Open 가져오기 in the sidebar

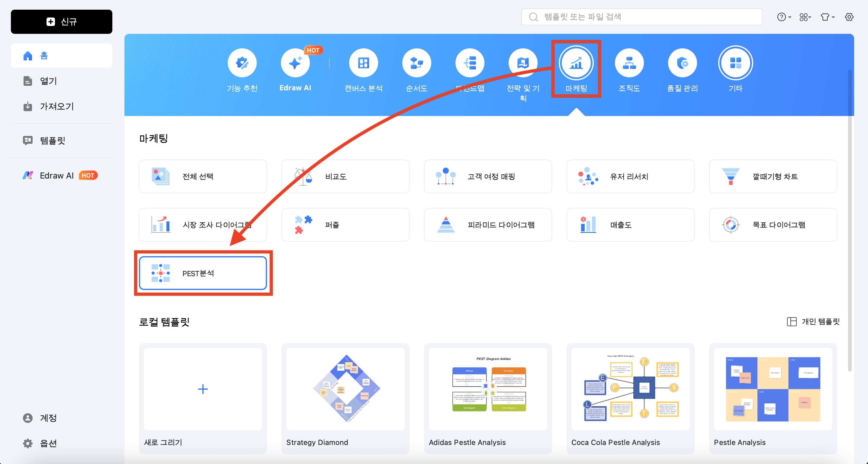(56, 106)
